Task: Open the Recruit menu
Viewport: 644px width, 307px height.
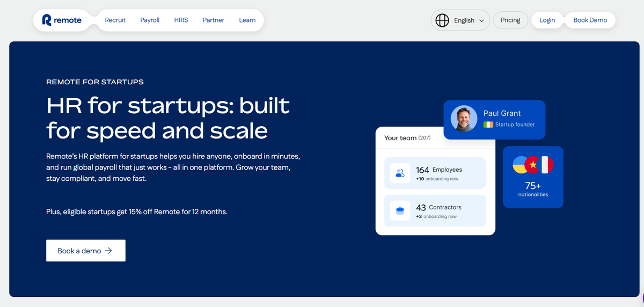Action: pos(115,20)
